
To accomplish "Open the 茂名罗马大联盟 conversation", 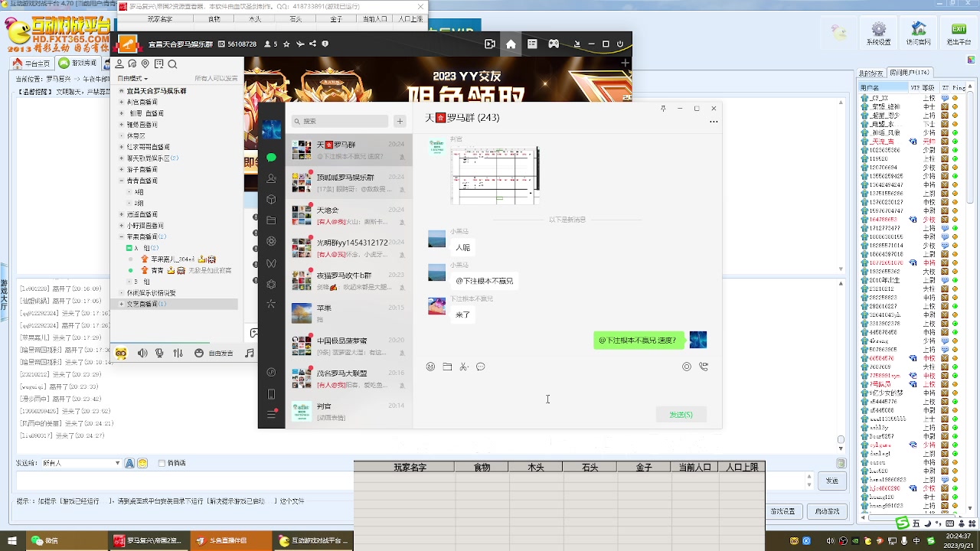I will pos(348,379).
